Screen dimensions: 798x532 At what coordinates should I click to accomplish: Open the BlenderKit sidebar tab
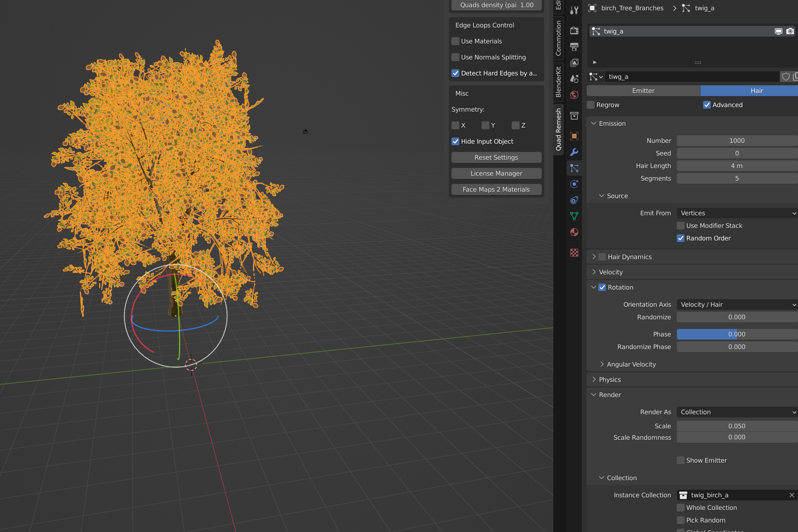pyautogui.click(x=558, y=82)
